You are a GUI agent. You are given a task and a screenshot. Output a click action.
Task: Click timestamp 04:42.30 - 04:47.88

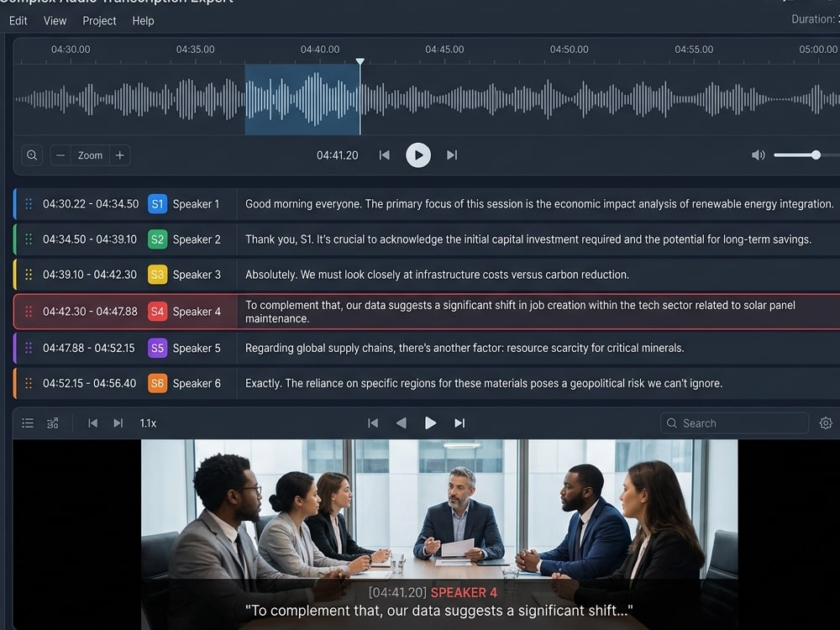tap(90, 312)
